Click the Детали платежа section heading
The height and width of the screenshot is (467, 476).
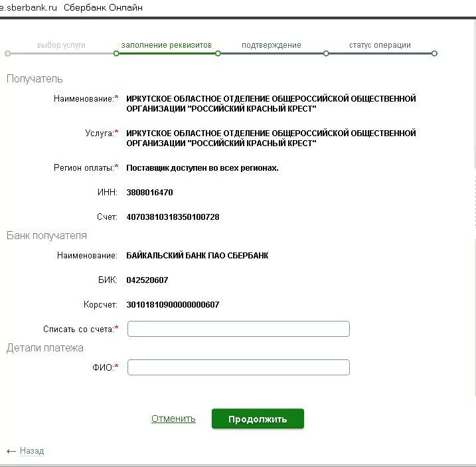[x=45, y=347]
